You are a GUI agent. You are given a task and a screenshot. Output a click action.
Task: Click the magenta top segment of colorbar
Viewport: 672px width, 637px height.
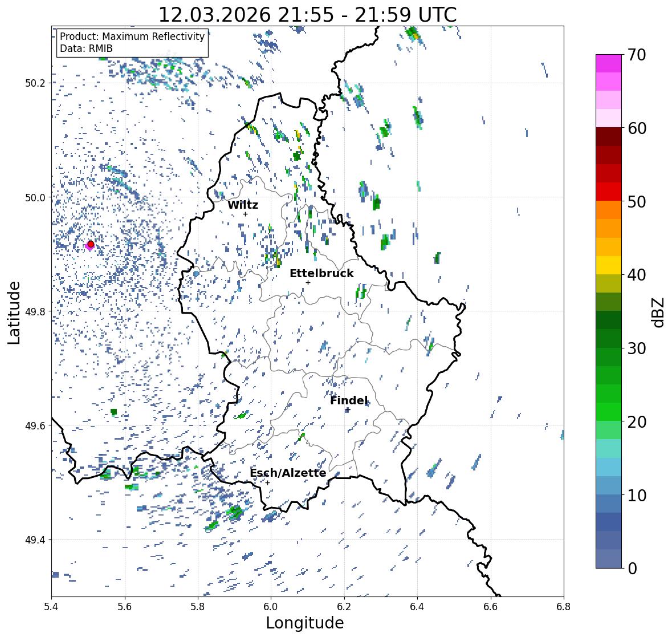(609, 63)
